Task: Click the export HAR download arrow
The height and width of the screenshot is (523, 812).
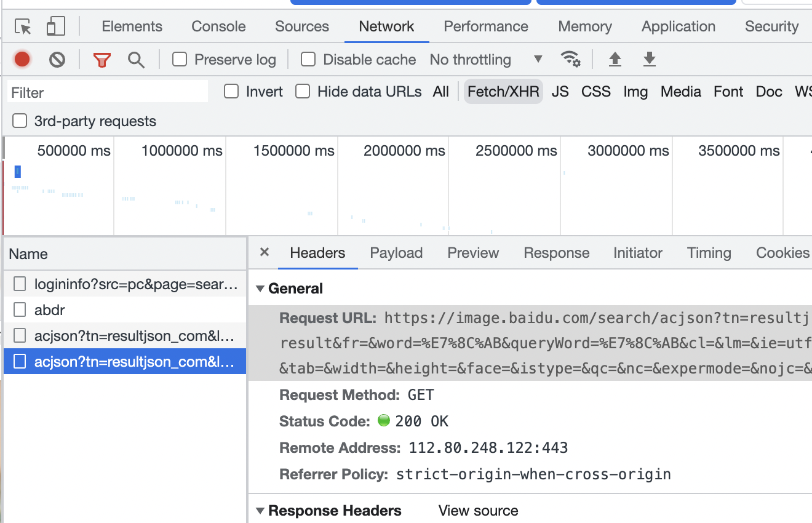Action: pos(649,60)
